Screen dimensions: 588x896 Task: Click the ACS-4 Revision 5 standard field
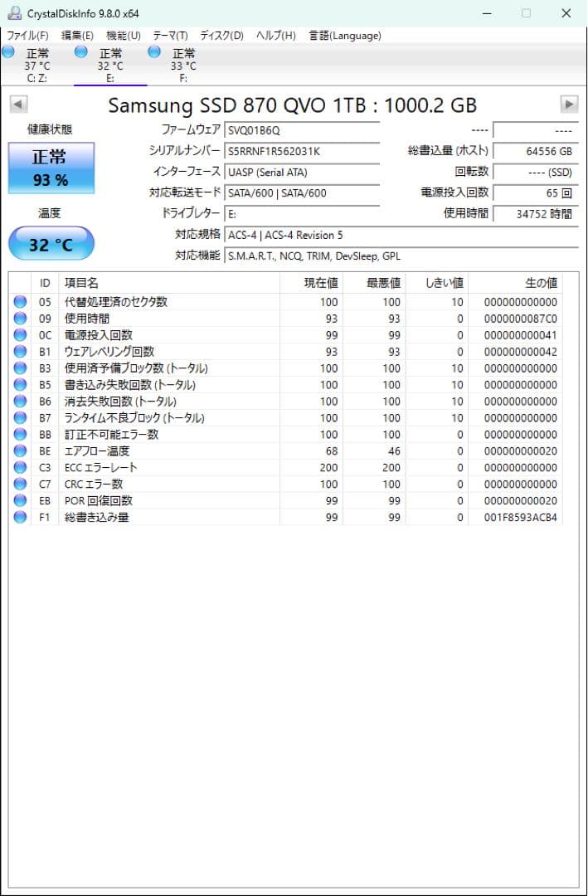click(x=401, y=235)
